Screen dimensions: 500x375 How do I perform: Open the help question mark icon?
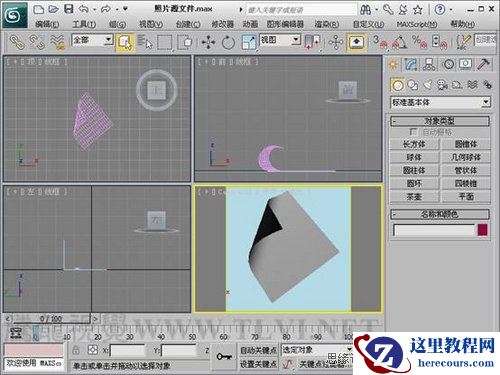[x=440, y=10]
